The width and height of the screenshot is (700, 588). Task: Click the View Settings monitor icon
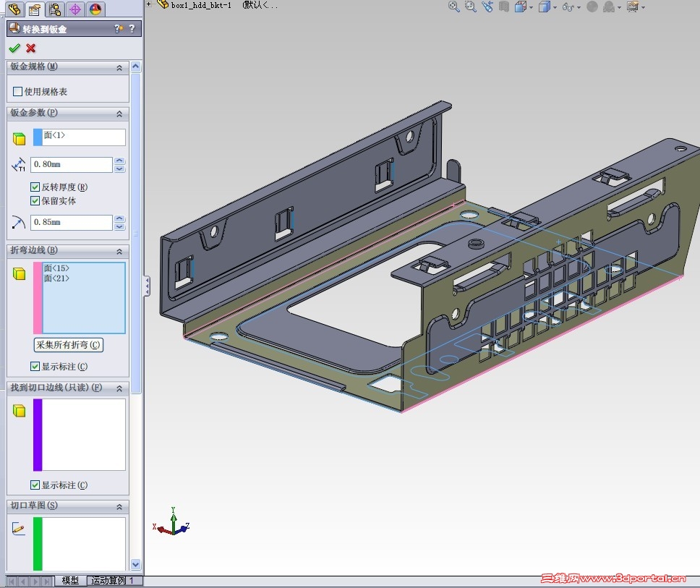[x=633, y=7]
